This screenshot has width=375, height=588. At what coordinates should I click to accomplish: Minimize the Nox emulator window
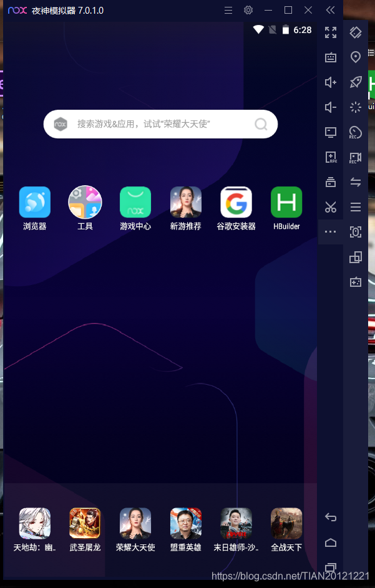pos(268,11)
